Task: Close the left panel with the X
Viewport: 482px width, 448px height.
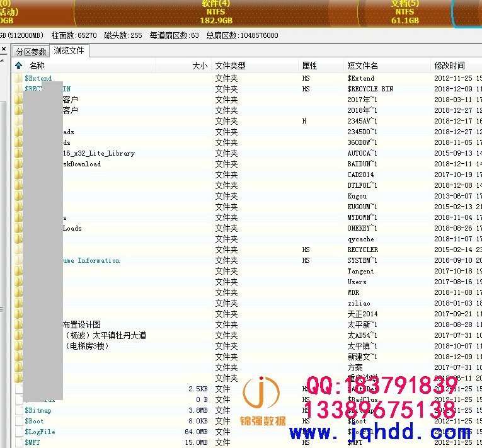Action: coord(4,49)
